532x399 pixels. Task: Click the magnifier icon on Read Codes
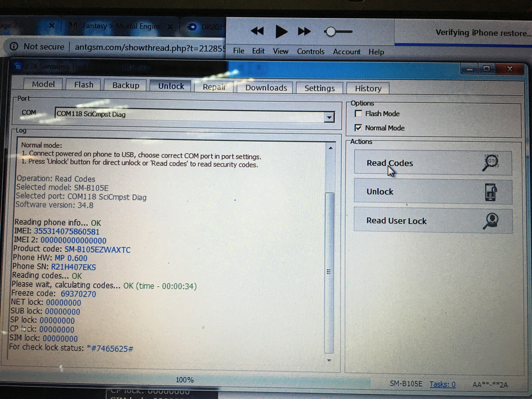tap(491, 163)
